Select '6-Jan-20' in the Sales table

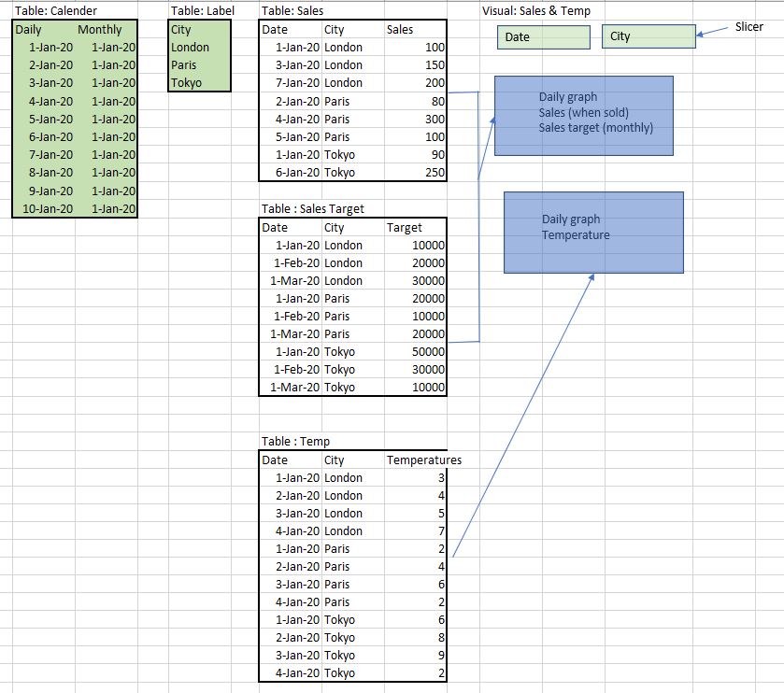297,173
